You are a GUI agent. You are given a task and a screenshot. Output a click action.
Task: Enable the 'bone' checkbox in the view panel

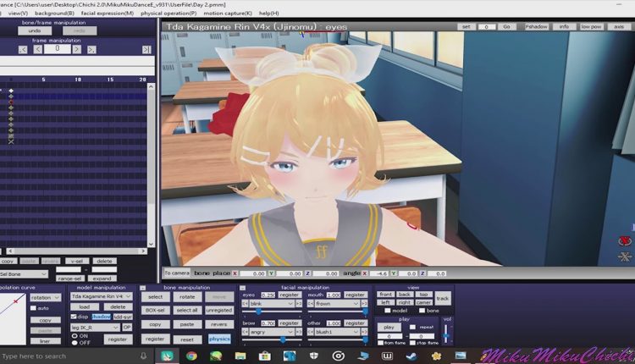[x=422, y=311]
